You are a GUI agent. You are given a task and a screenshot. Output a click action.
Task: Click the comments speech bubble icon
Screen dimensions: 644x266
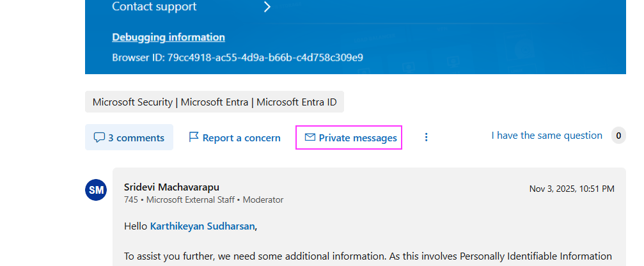tap(99, 137)
